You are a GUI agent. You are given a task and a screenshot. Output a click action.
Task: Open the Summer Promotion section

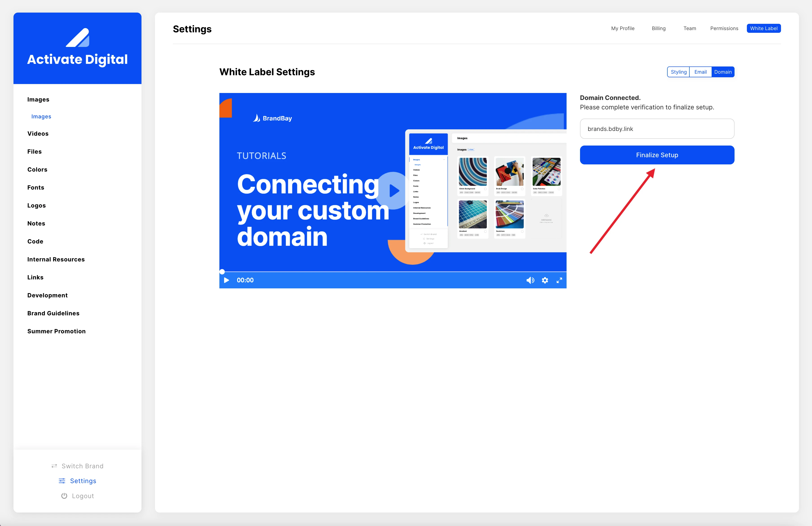click(56, 331)
